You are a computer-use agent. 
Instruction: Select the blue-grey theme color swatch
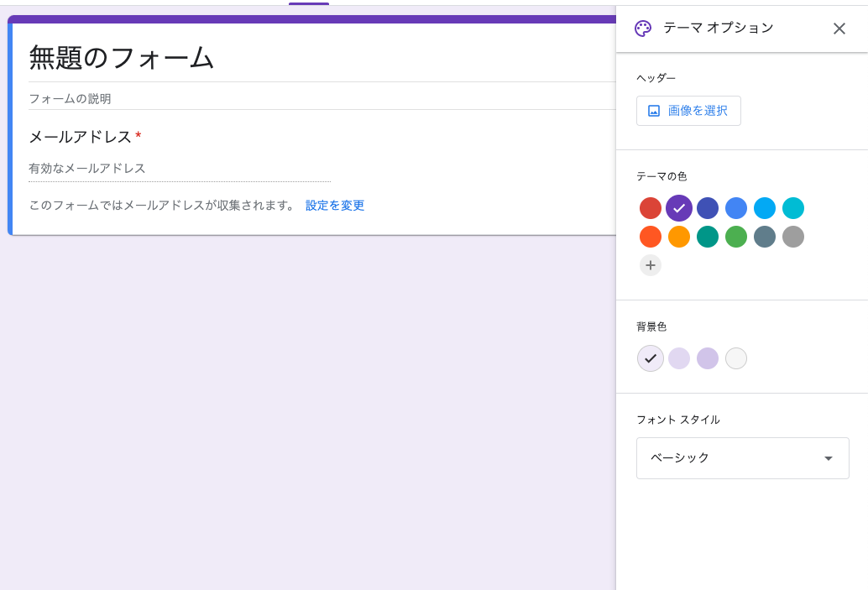click(765, 237)
